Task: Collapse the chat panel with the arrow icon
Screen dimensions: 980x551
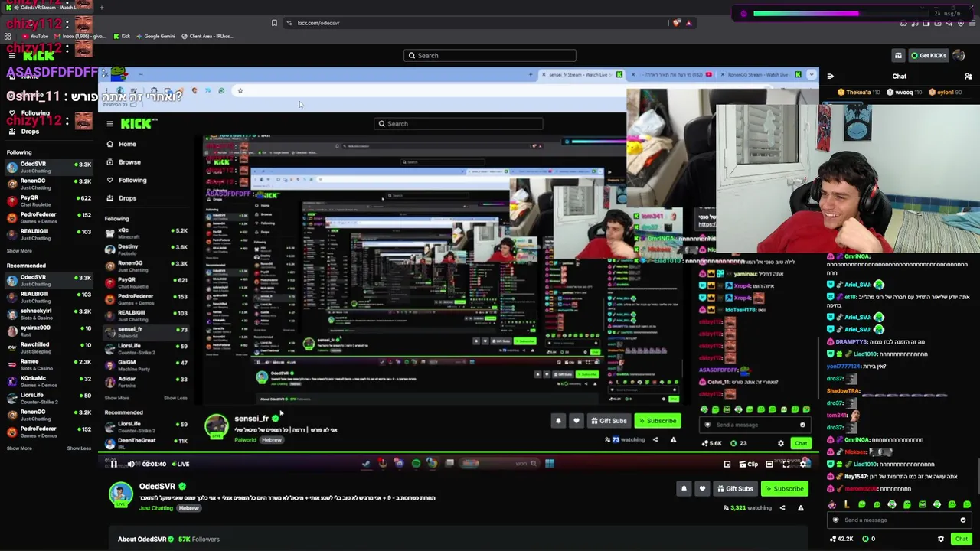Action: point(831,77)
